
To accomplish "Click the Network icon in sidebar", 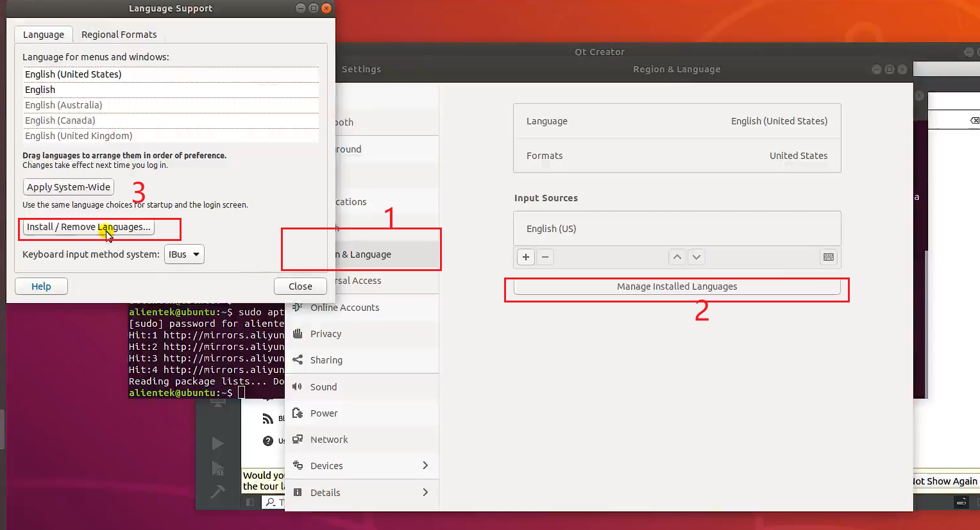I will point(298,440).
